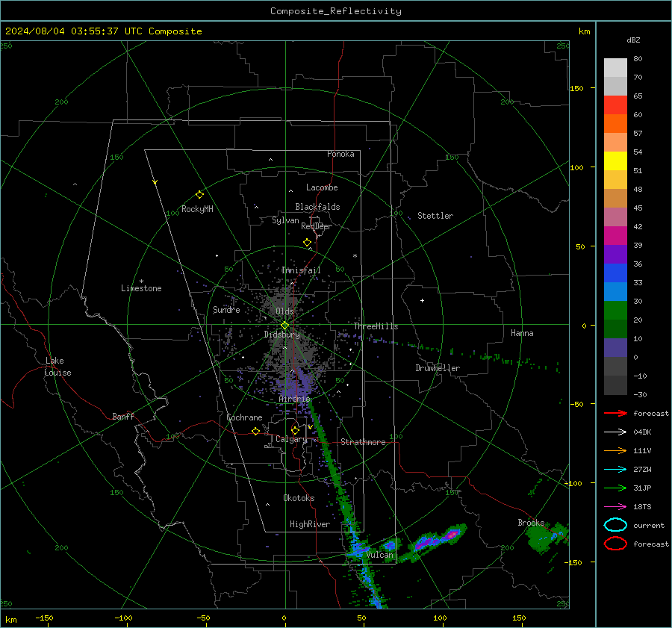Click the red forecast arrow legend icon
672x628 pixels.
coord(615,413)
